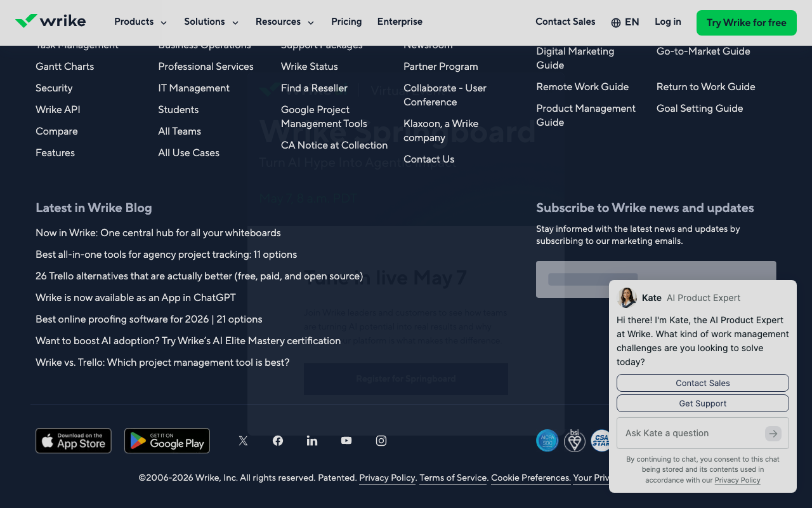Open the Return to Work Guide link
Image resolution: width=812 pixels, height=508 pixels.
tap(705, 87)
